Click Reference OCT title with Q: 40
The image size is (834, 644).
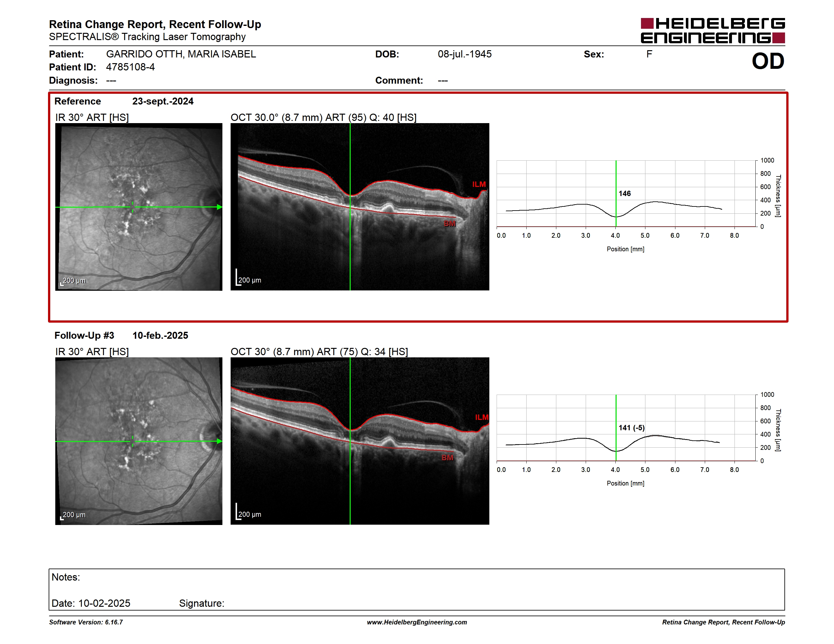click(x=323, y=117)
